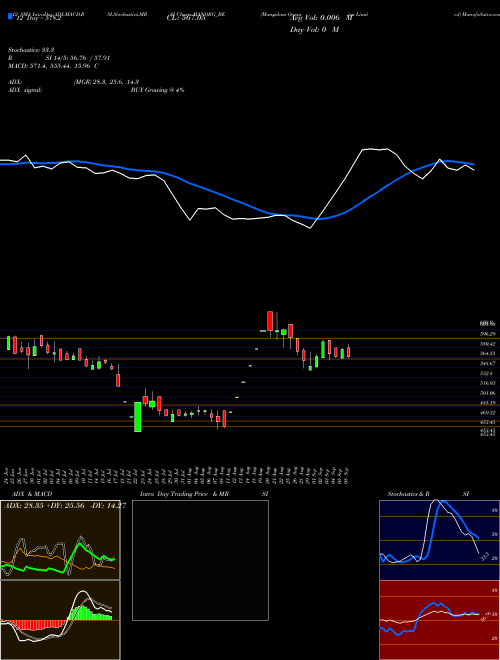The height and width of the screenshot is (660, 500).
Task: Select the 'Avg Vol: 0.006 M' text
Action: [322, 18]
